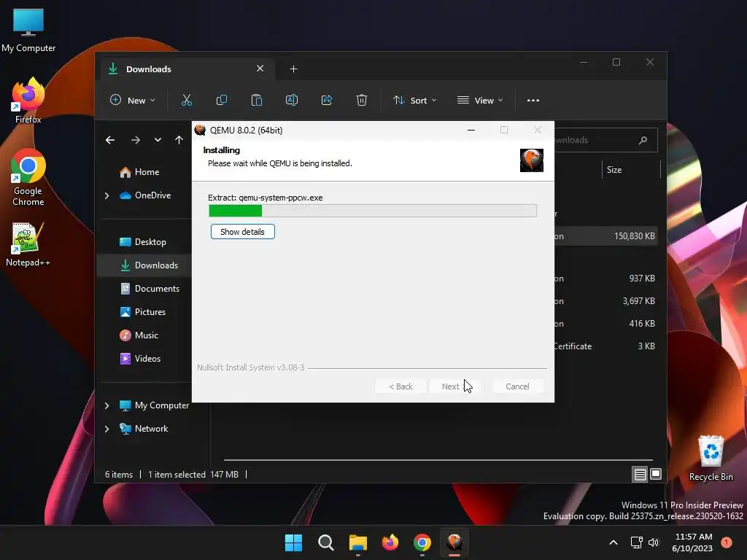Image resolution: width=747 pixels, height=560 pixels.
Task: Open the Sort dropdown menu
Action: tap(414, 101)
